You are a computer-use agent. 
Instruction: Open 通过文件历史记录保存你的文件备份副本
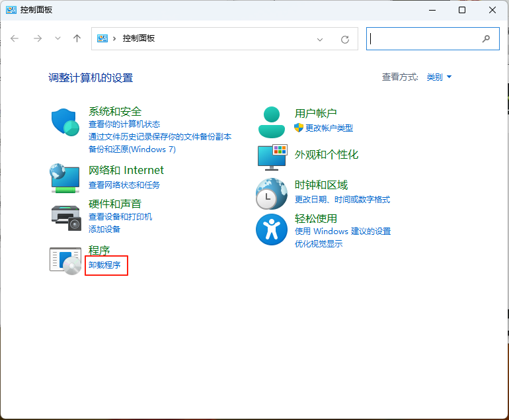pos(160,137)
